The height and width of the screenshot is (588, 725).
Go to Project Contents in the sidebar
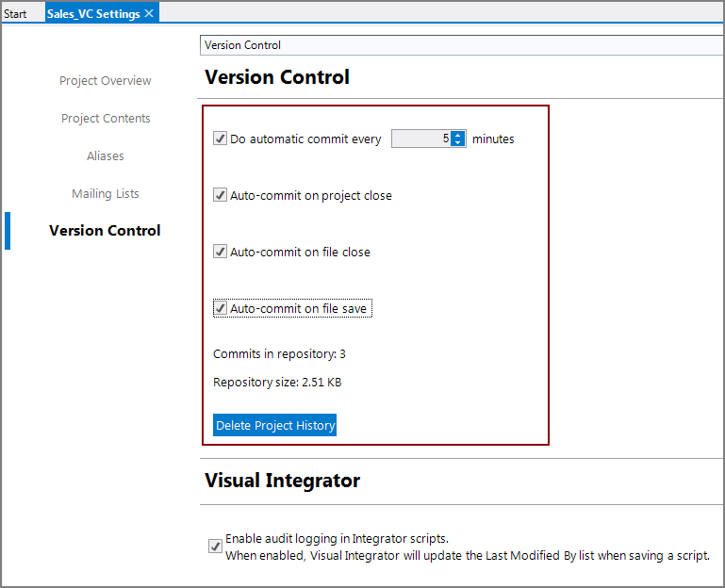pyautogui.click(x=106, y=119)
